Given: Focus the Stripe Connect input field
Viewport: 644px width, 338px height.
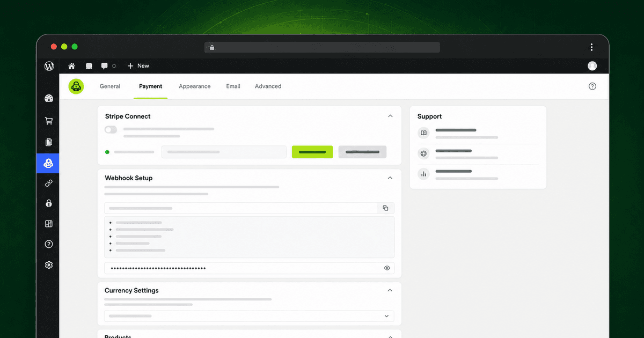Looking at the screenshot, I should (224, 152).
